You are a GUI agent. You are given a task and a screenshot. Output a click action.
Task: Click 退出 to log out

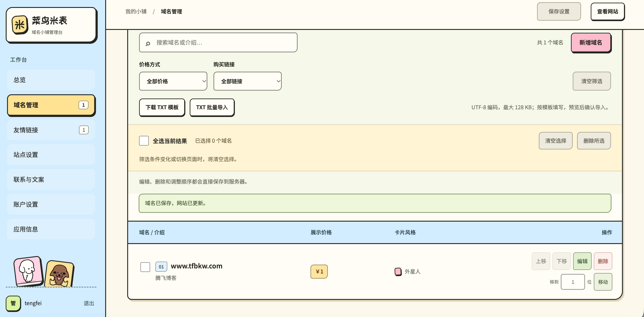click(x=89, y=303)
